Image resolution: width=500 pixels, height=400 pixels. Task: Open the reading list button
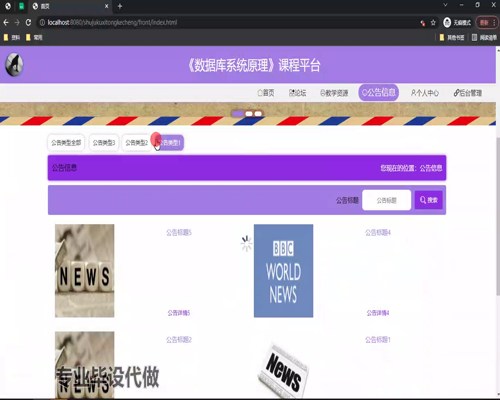(484, 37)
